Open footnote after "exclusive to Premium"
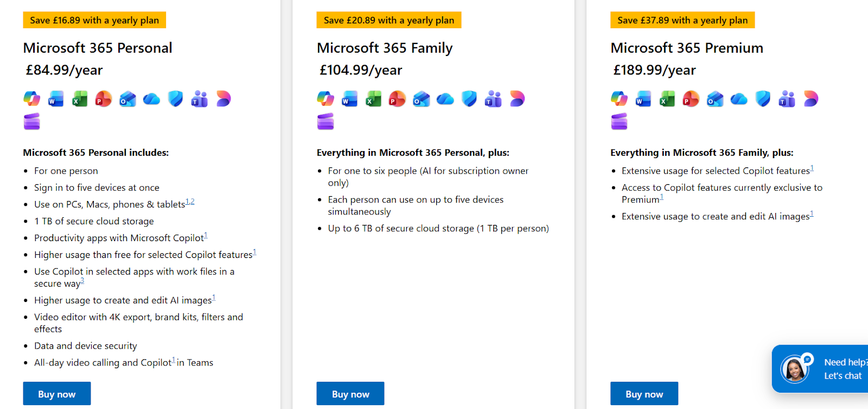 coord(662,197)
